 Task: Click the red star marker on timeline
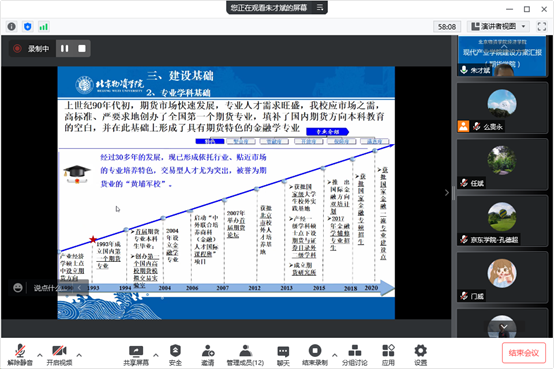pos(93,240)
